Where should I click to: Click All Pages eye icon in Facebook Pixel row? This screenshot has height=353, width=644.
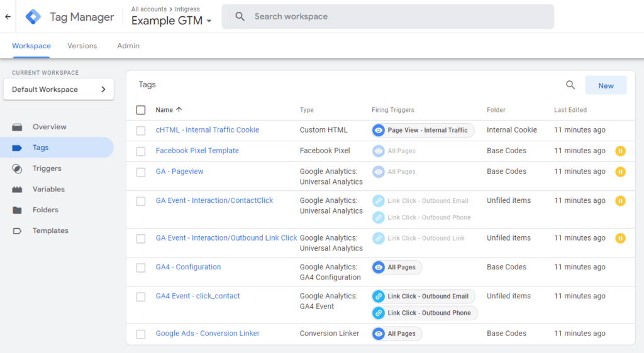tap(378, 151)
